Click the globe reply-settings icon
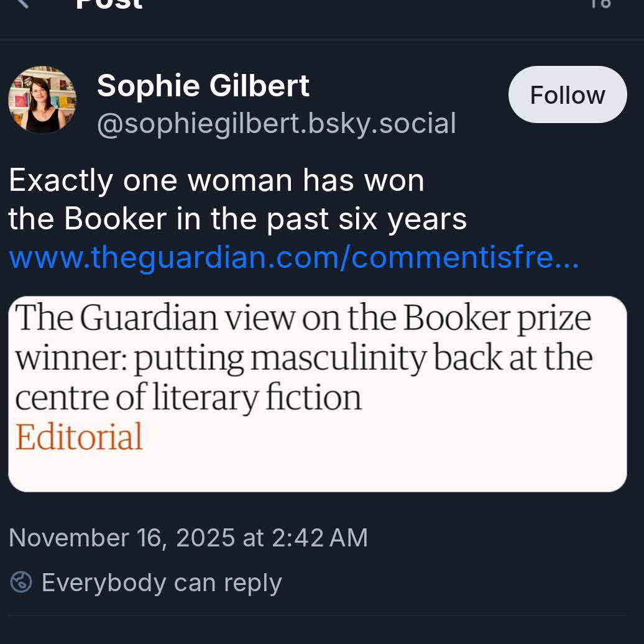Viewport: 644px width, 644px height. click(x=21, y=583)
